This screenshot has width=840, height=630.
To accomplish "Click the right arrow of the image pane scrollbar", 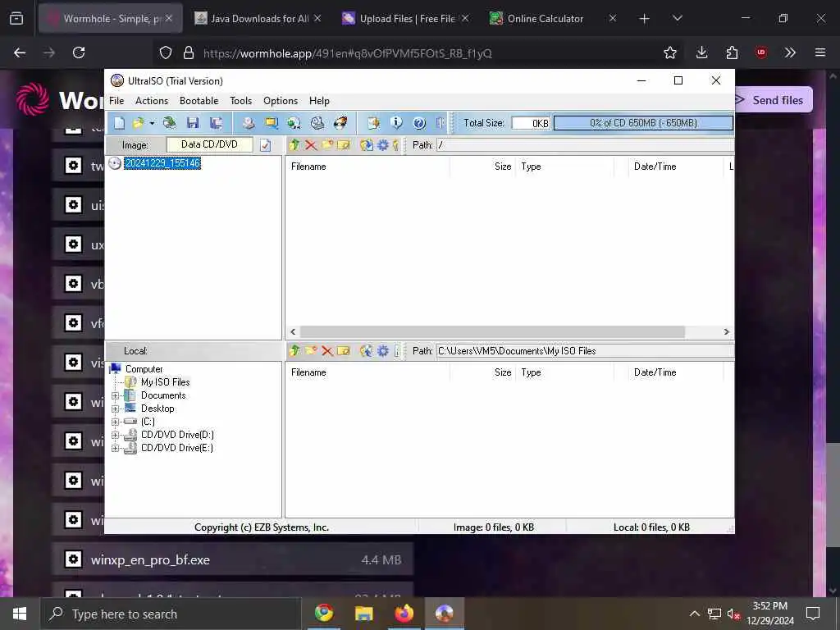I will (727, 332).
